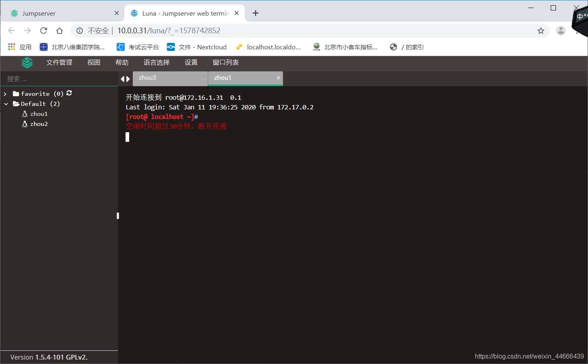Expand the favorite folder chevron
Image resolution: width=588 pixels, height=364 pixels.
point(5,94)
